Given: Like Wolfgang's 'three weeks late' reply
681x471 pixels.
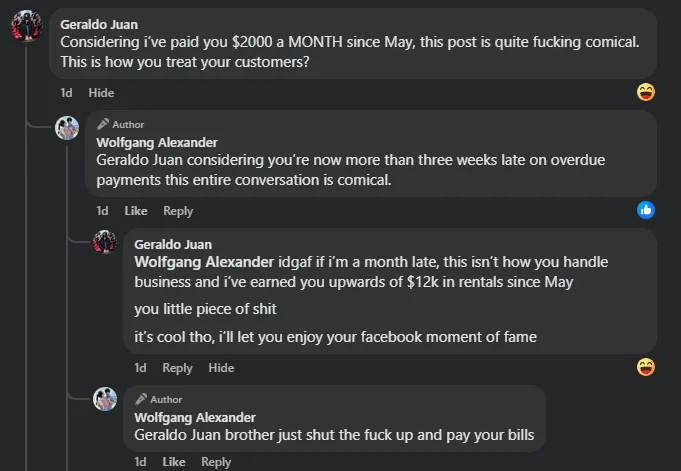Looking at the screenshot, I should pos(136,211).
